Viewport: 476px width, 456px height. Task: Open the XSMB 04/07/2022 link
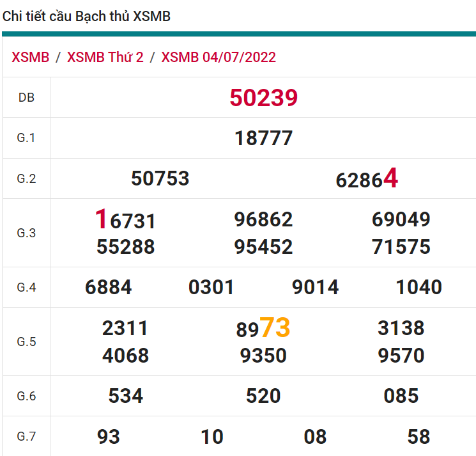click(x=219, y=57)
